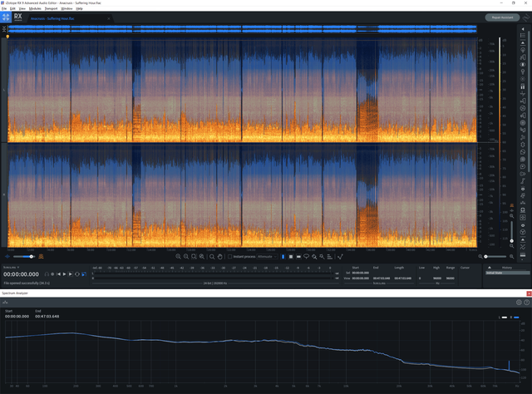Enable the Instant process checkbox
Image resolution: width=532 pixels, height=394 pixels.
pos(229,257)
